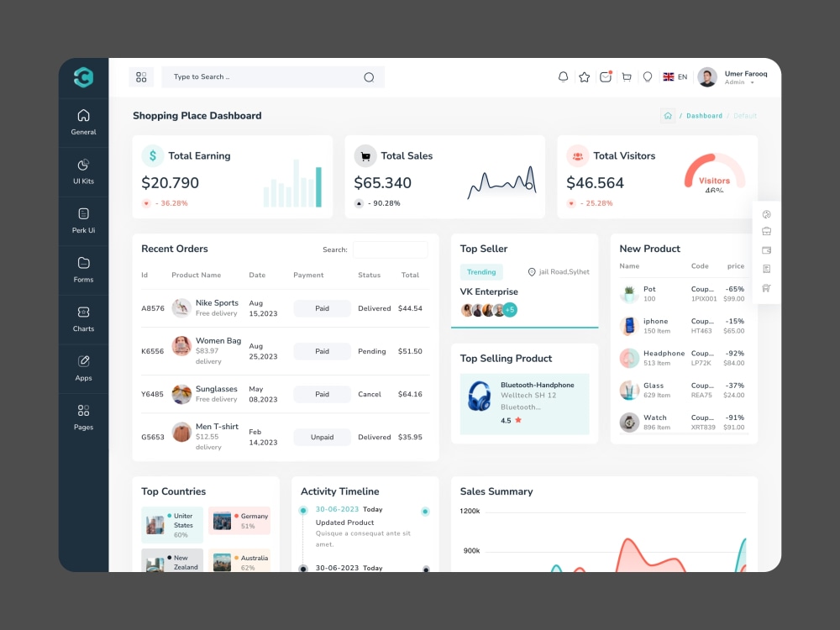
Task: Click the light bulb icon in header
Action: click(x=648, y=77)
